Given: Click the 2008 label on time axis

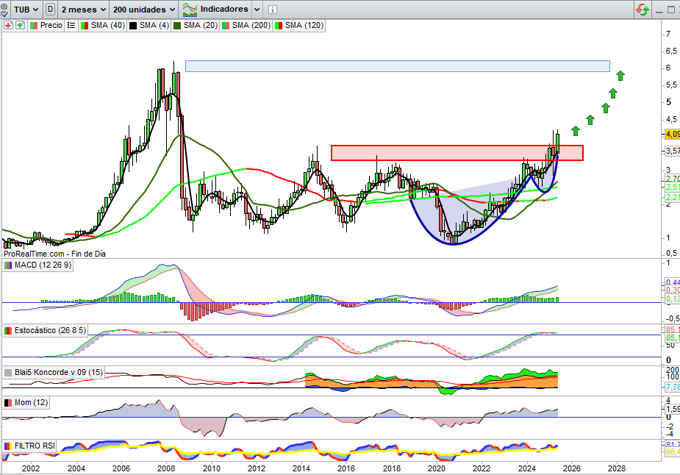Looking at the screenshot, I should point(166,468).
